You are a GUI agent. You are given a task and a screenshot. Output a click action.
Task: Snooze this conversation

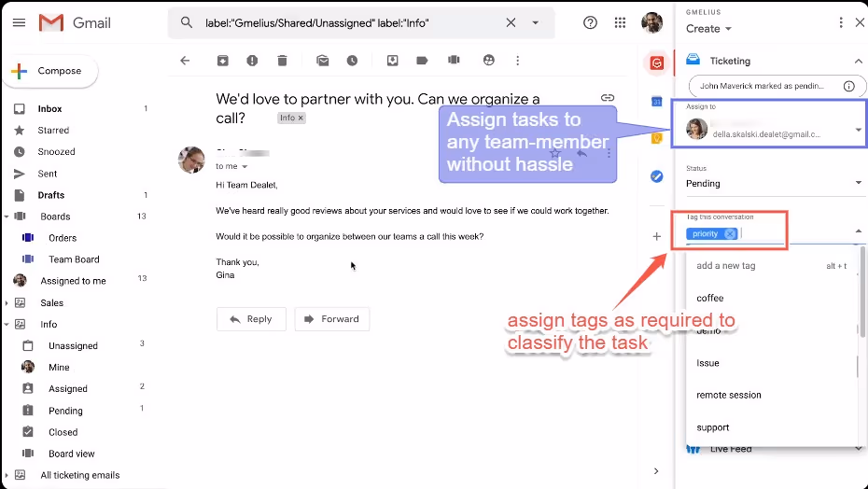tap(352, 61)
